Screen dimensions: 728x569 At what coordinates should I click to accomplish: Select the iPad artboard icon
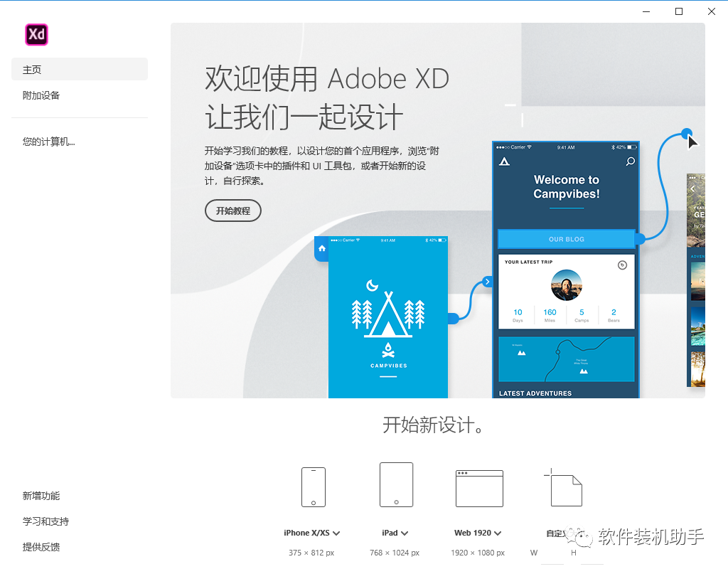tap(396, 484)
